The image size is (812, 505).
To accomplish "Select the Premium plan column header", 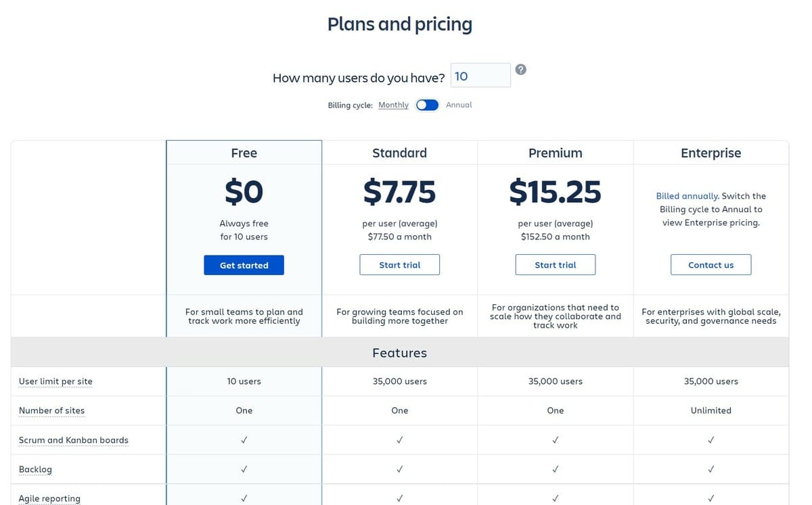I will [x=555, y=153].
